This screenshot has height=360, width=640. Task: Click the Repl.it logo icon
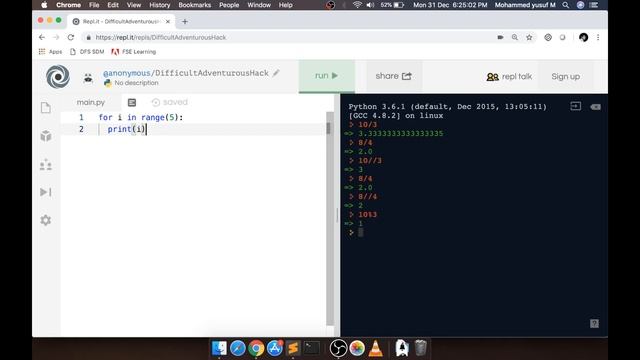coord(58,76)
